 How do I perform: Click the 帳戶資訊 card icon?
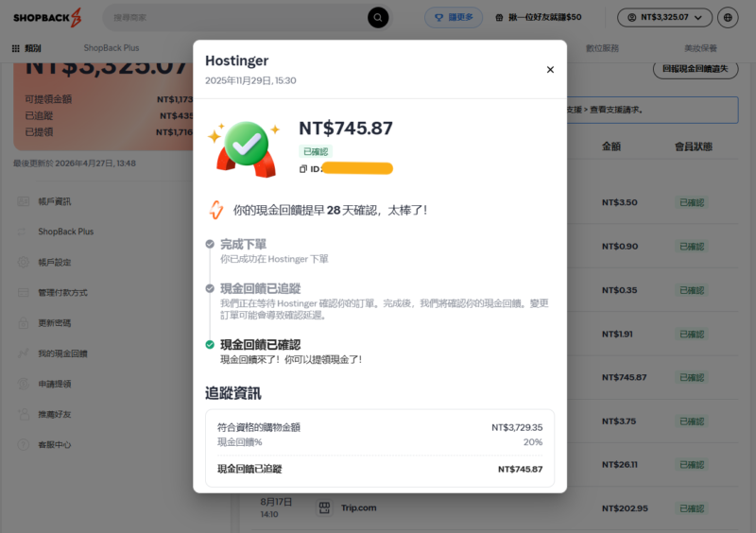click(x=23, y=201)
